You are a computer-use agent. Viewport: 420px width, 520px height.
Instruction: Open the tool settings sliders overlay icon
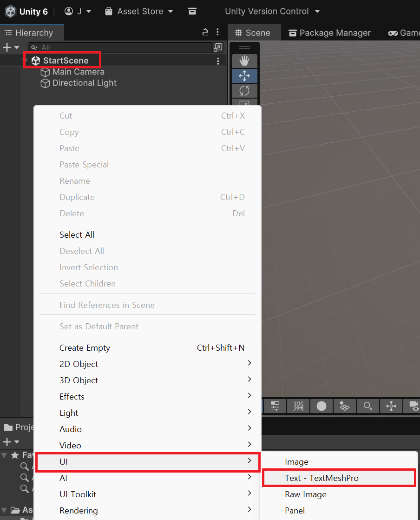(x=275, y=406)
